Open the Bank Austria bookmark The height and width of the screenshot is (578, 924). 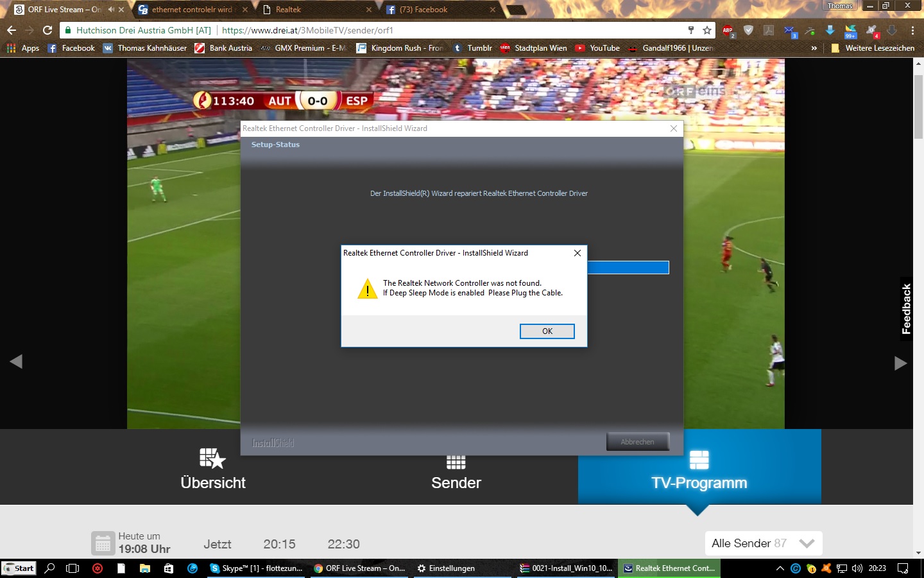[223, 48]
